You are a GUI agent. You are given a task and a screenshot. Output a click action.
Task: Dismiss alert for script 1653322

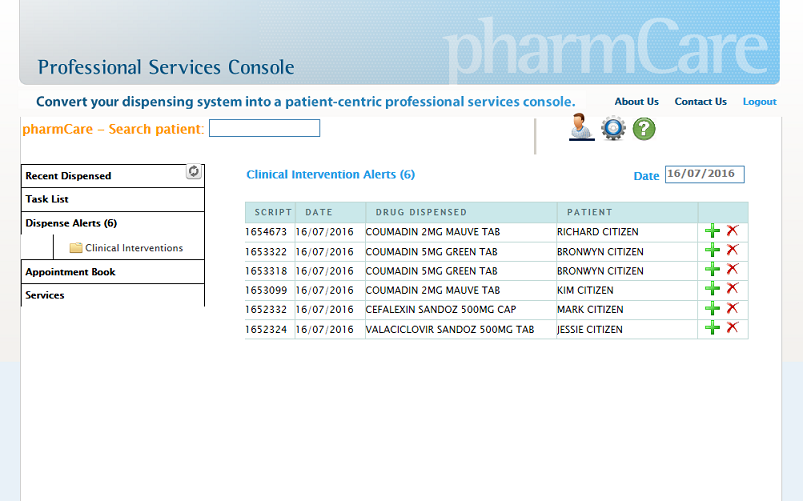[x=732, y=251]
